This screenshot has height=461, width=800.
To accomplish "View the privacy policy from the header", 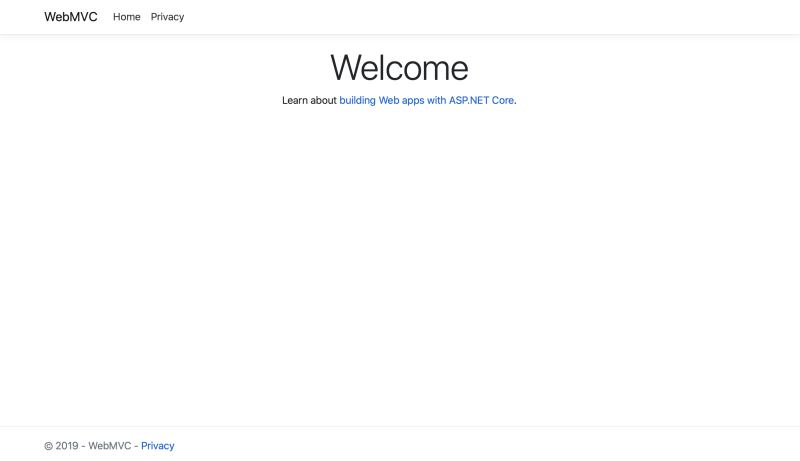I will click(x=167, y=17).
